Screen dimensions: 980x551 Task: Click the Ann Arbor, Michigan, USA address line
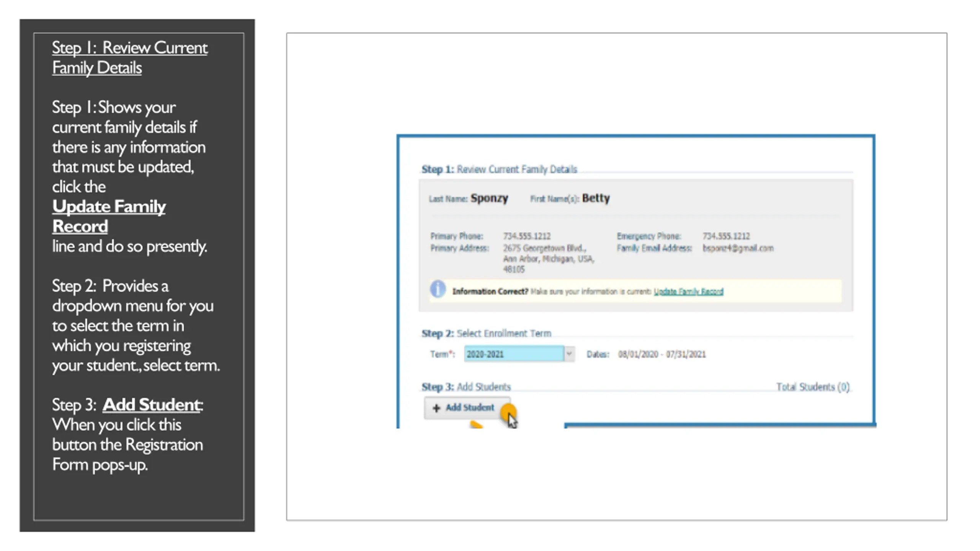pyautogui.click(x=549, y=259)
